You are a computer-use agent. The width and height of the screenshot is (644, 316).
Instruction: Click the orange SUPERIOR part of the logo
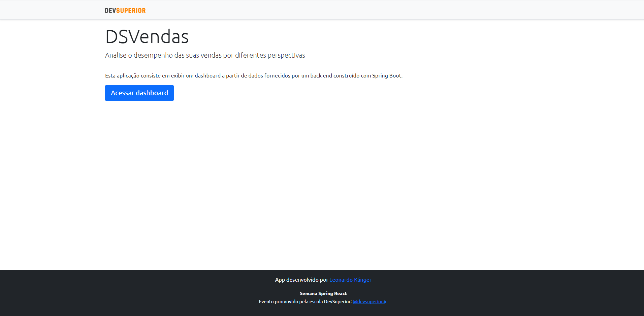131,10
